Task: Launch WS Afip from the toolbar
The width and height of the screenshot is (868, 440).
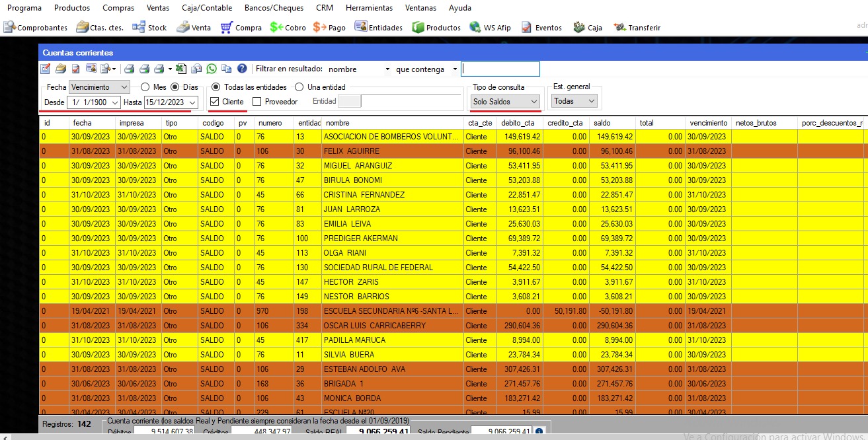Action: pyautogui.click(x=491, y=28)
